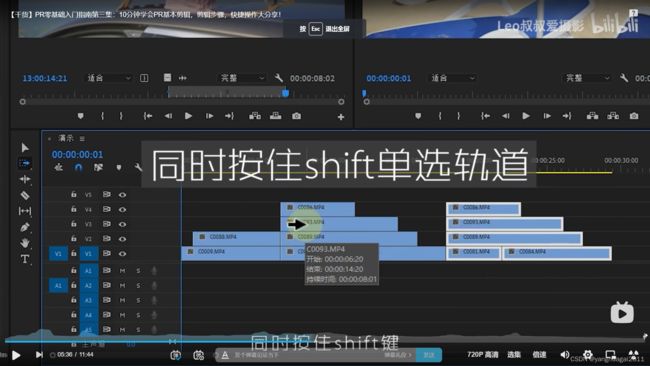This screenshot has width=650, height=366.
Task: Click the timeline playhead timecode 00:00:00:01
Action: (77, 155)
